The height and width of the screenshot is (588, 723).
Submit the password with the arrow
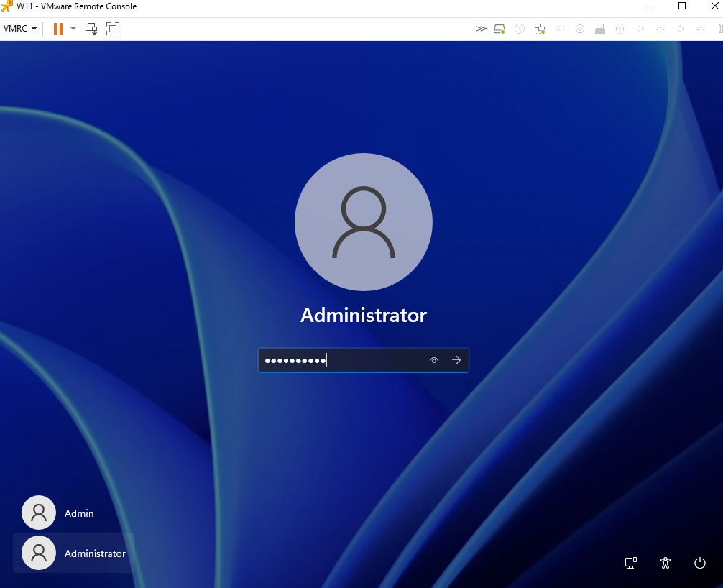pyautogui.click(x=456, y=359)
